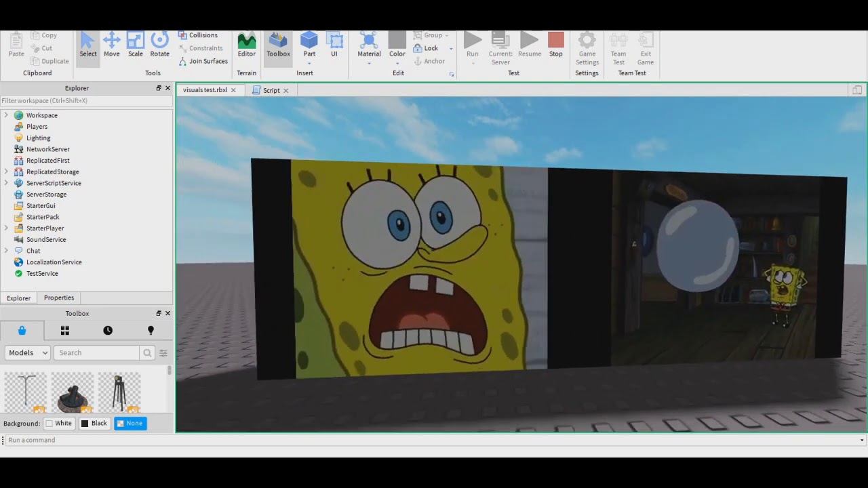Expand the Workspace tree node

tap(6, 115)
